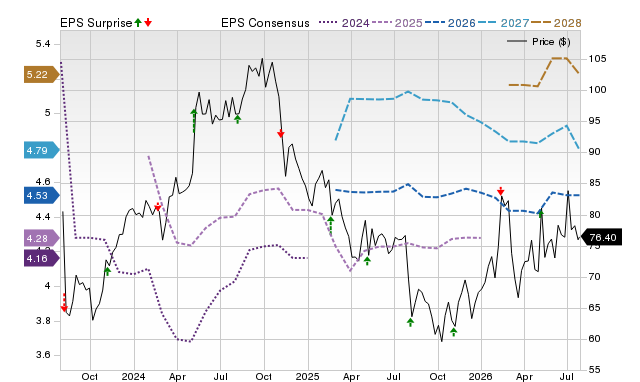
Task: Click the 5.22 brown value tag
Action: point(41,74)
